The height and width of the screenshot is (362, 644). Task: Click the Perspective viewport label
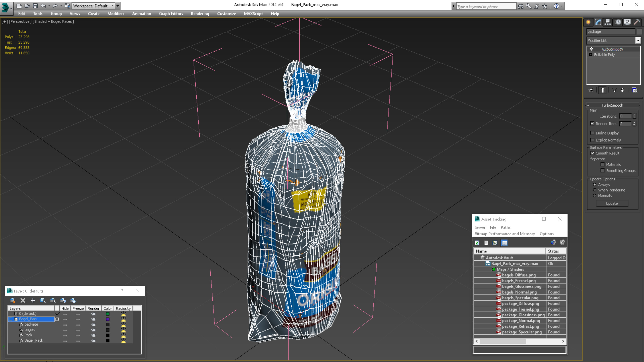[x=20, y=21]
